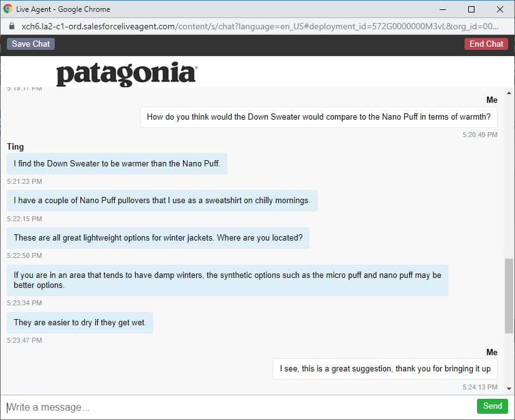Screen dimensions: 515x420
Task: Click timestamp 5:21:23 PM
Action: (24, 181)
